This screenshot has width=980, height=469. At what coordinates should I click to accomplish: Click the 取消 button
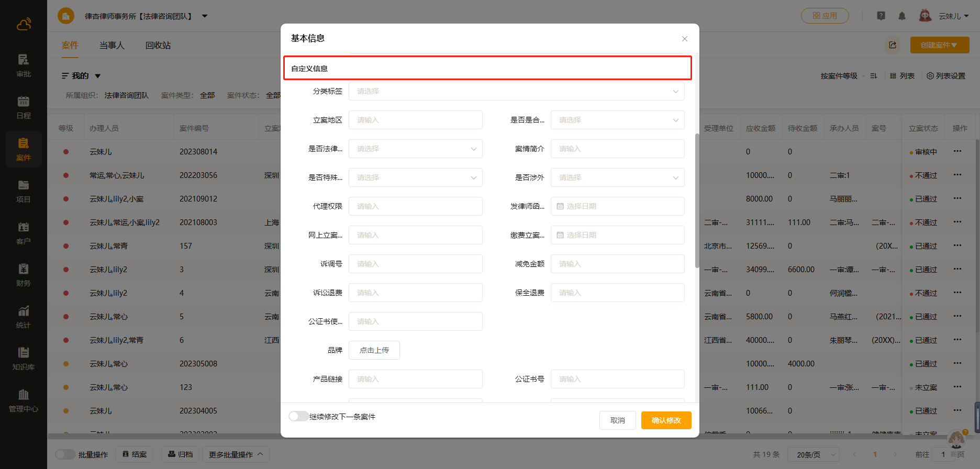point(617,420)
